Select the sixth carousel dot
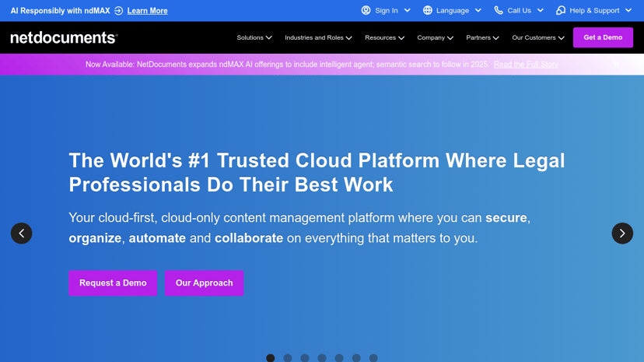The height and width of the screenshot is (362, 644). tap(356, 358)
